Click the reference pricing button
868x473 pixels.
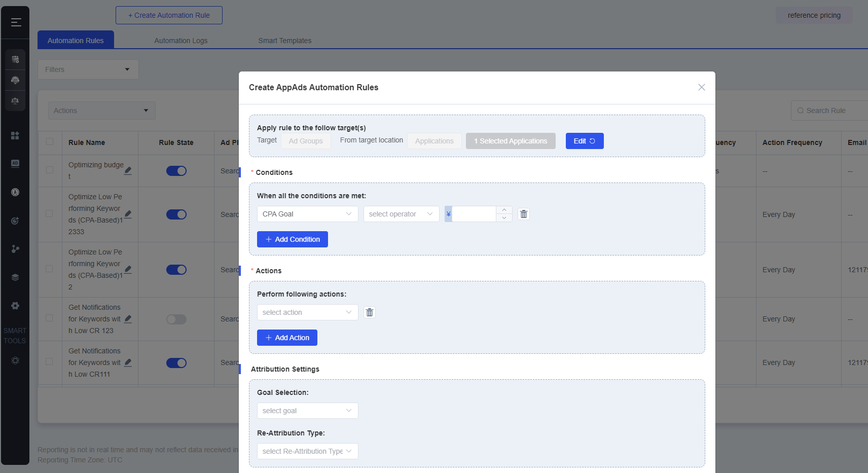click(814, 15)
